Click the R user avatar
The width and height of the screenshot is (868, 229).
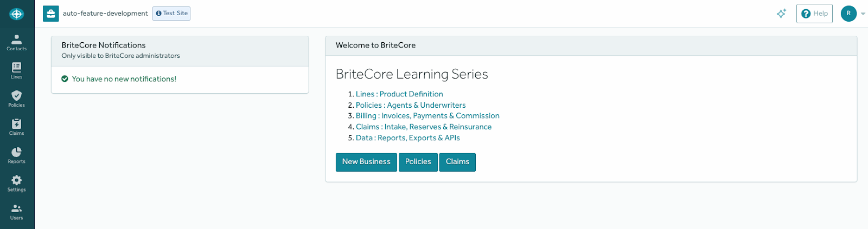point(849,14)
